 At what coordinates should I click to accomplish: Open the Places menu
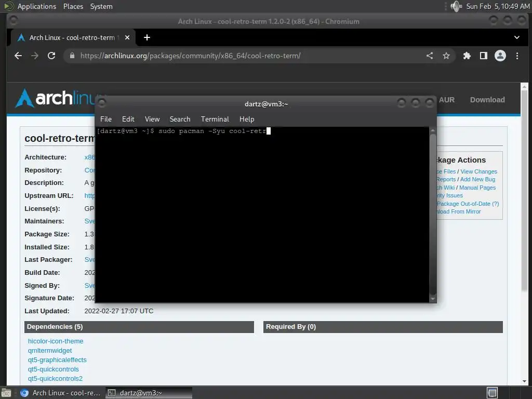pyautogui.click(x=73, y=6)
